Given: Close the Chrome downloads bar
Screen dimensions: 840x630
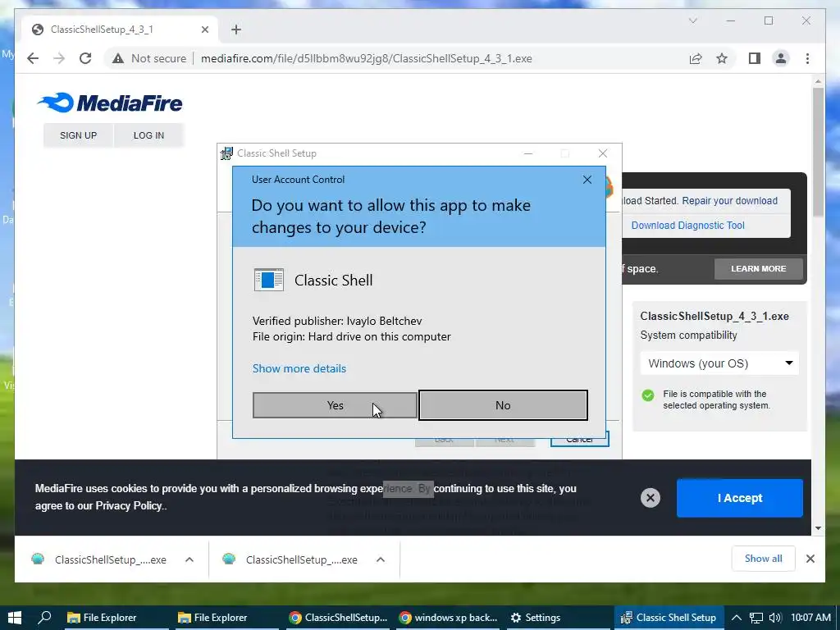Looking at the screenshot, I should [x=810, y=559].
